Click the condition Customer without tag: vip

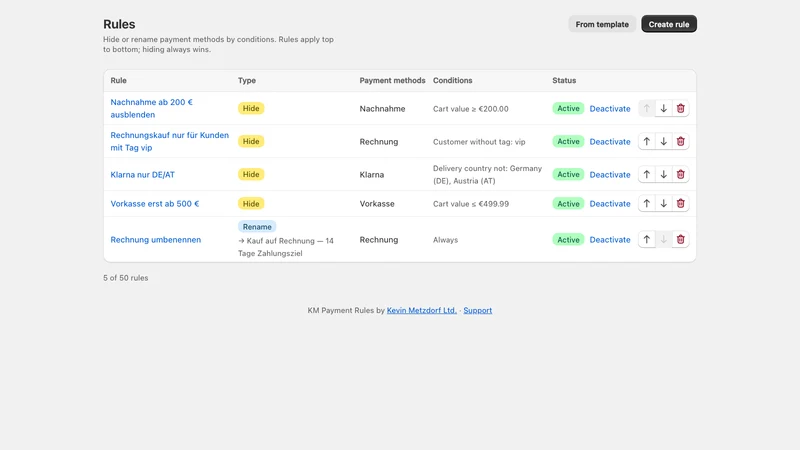tap(479, 142)
